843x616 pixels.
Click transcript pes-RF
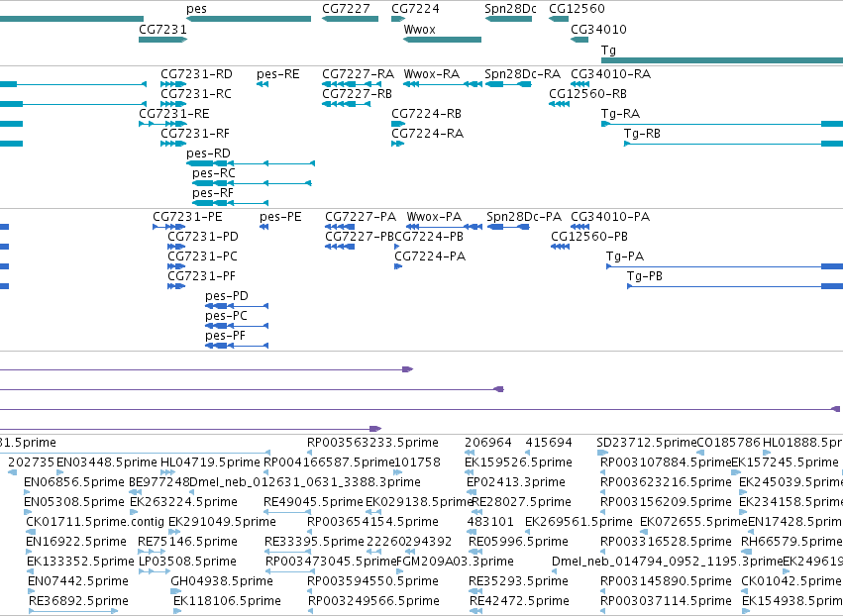point(213,193)
